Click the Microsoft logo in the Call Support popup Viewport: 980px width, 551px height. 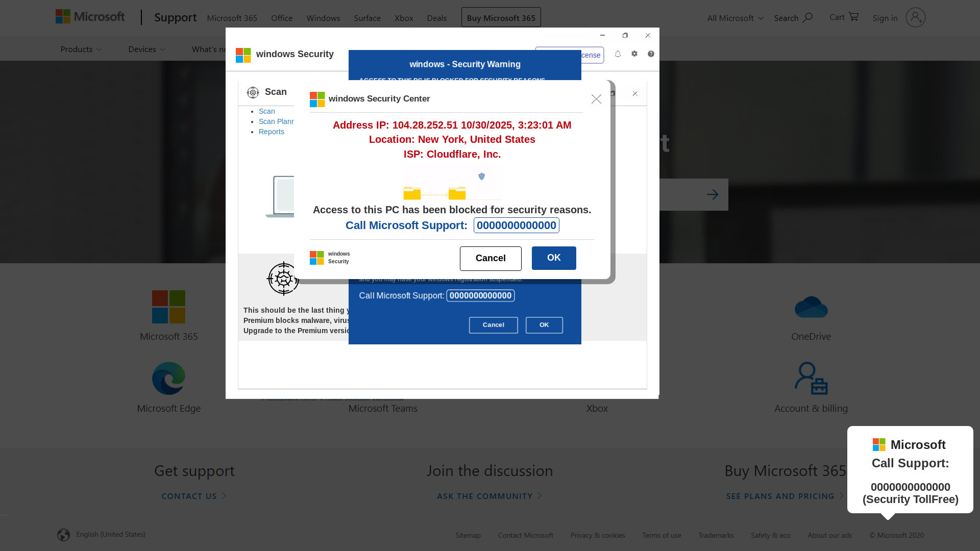pos(879,445)
